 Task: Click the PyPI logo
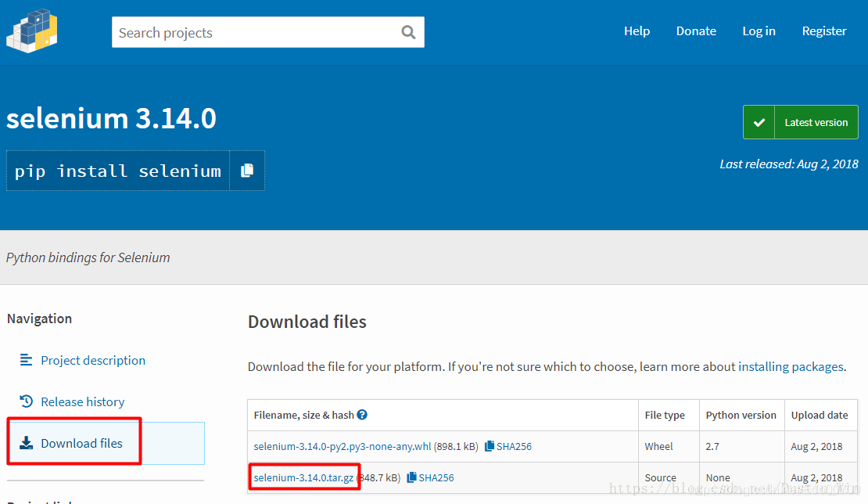pyautogui.click(x=31, y=31)
